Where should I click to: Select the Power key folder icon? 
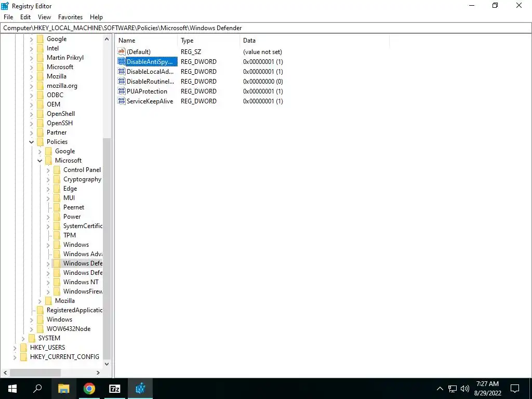(x=57, y=217)
